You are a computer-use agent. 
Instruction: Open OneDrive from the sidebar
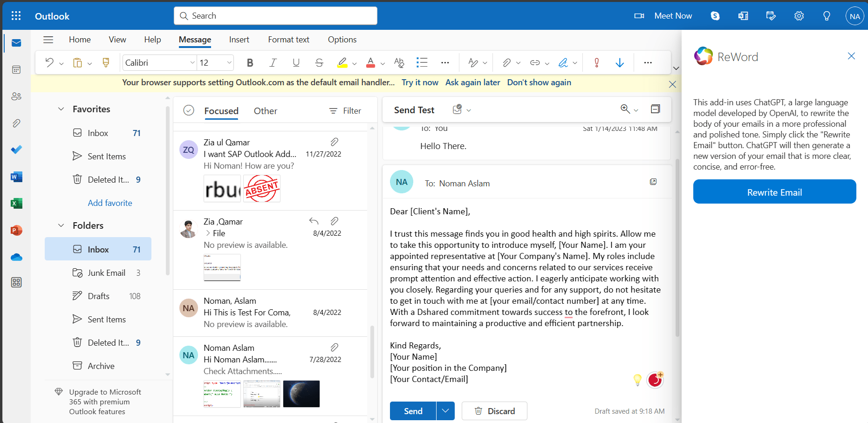[16, 257]
